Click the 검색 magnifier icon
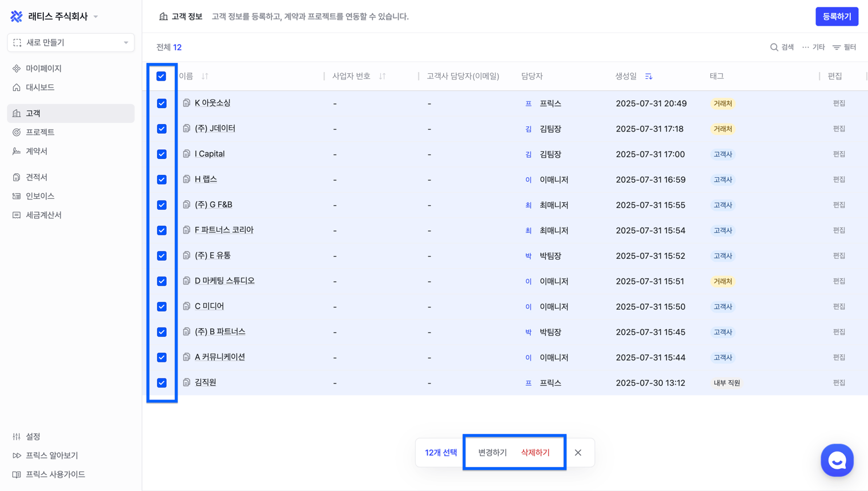This screenshot has width=868, height=491. pyautogui.click(x=774, y=47)
